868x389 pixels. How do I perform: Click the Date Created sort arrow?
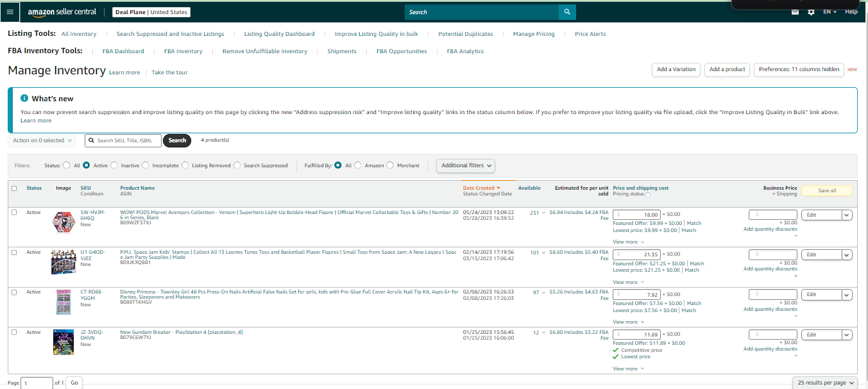tap(498, 188)
